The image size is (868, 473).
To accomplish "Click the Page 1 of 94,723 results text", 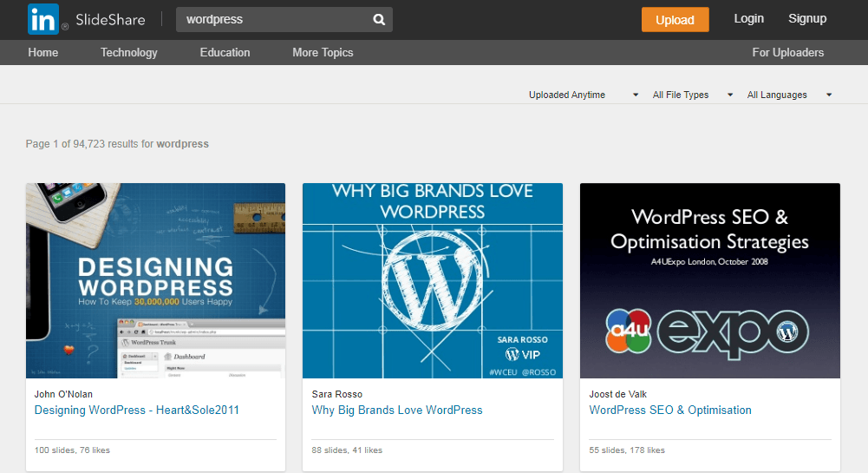I will (x=117, y=144).
